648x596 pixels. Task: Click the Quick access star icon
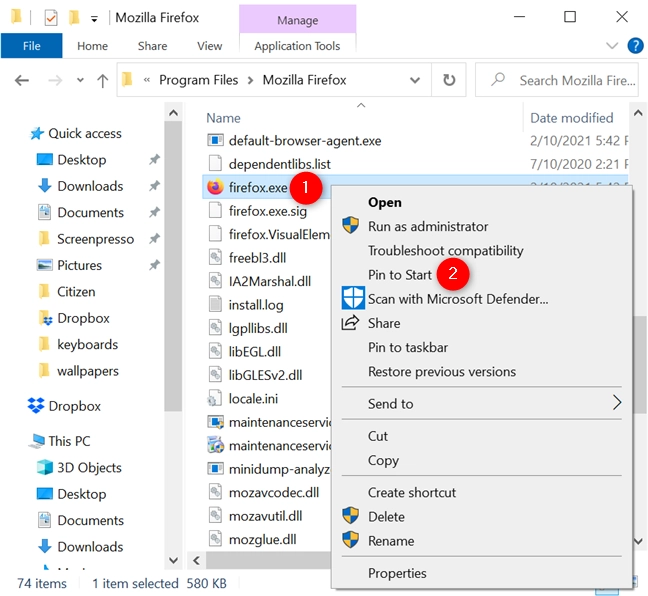click(37, 133)
